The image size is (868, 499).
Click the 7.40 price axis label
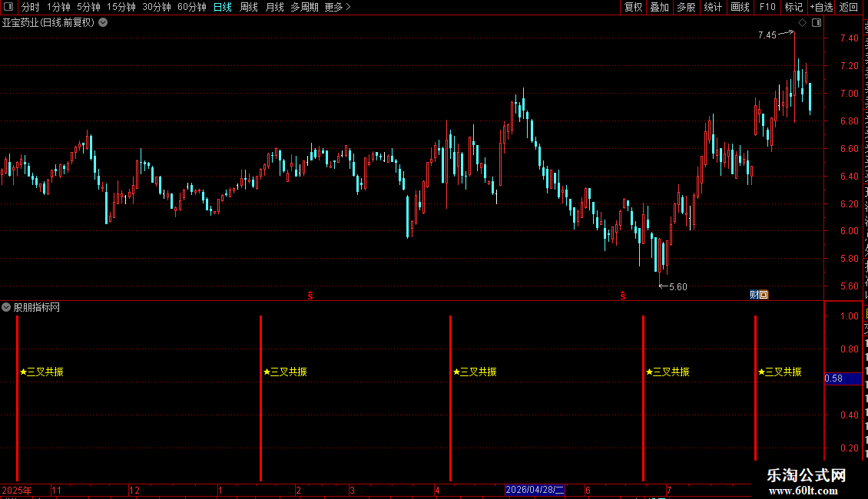(x=849, y=38)
